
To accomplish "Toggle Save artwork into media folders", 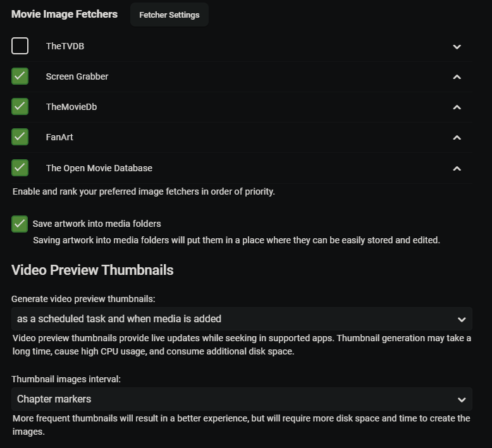I will (x=20, y=224).
